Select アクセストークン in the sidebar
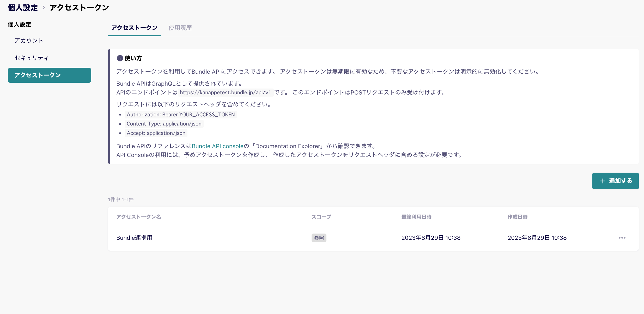 pos(49,75)
